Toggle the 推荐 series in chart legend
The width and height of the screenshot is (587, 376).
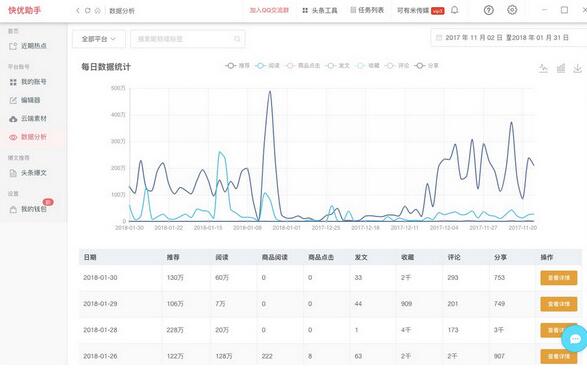(237, 66)
